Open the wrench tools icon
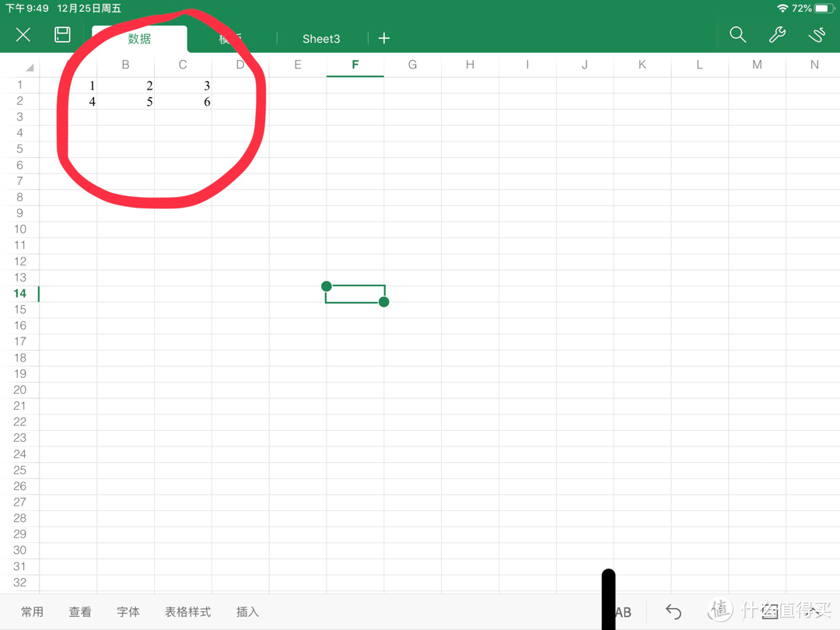This screenshot has height=630, width=840. tap(777, 35)
